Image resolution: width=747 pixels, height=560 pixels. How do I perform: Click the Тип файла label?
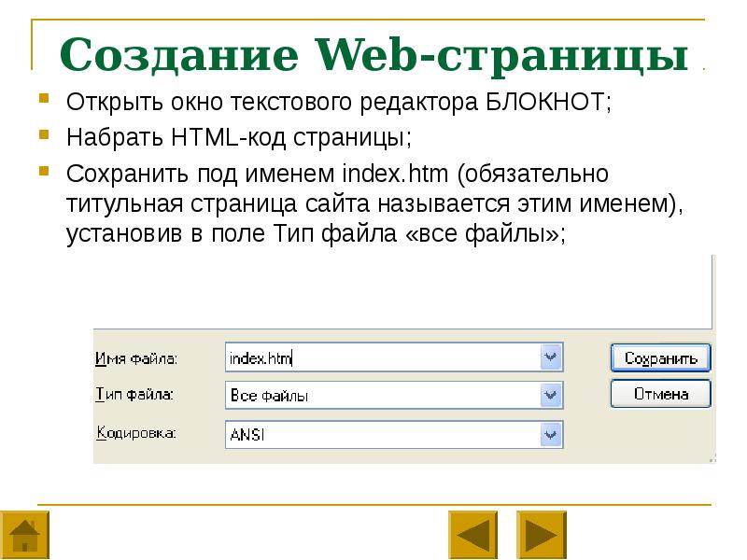click(x=134, y=395)
